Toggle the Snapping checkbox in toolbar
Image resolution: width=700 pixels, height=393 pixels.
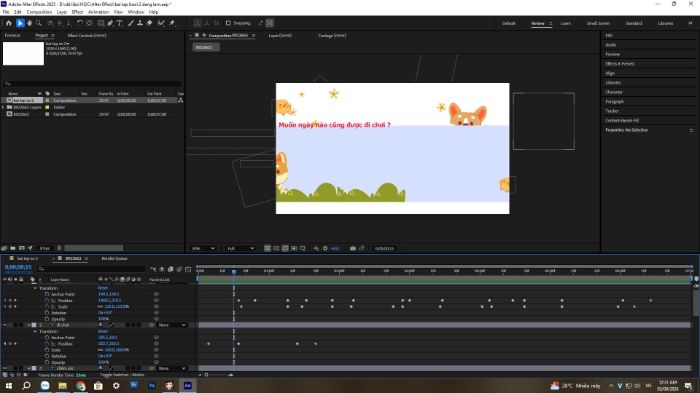tap(228, 23)
